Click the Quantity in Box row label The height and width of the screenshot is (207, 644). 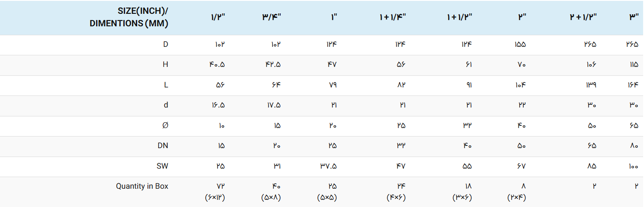[142, 186]
